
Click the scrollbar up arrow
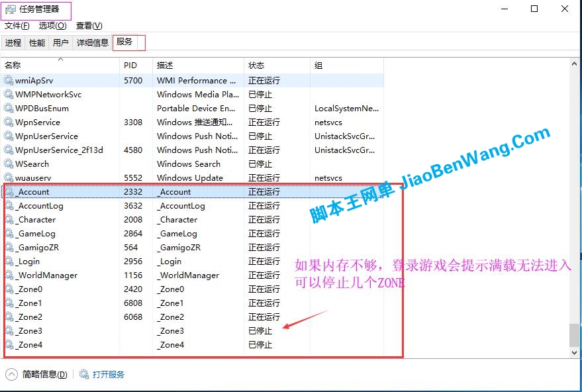pos(574,64)
